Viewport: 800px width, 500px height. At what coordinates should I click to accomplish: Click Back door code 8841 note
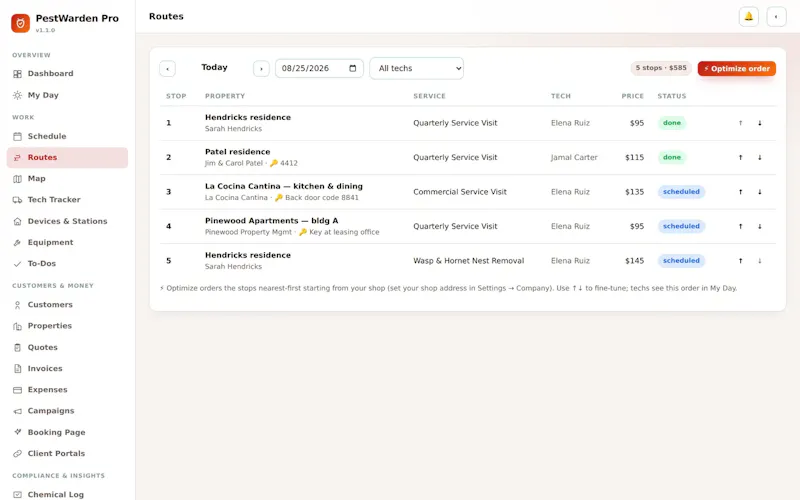[x=321, y=198]
